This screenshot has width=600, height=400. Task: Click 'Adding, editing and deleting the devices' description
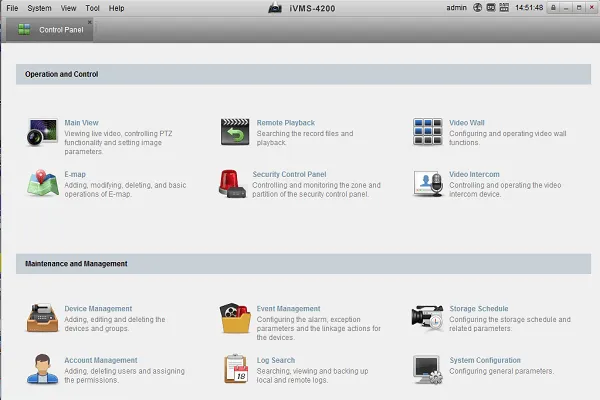click(115, 324)
